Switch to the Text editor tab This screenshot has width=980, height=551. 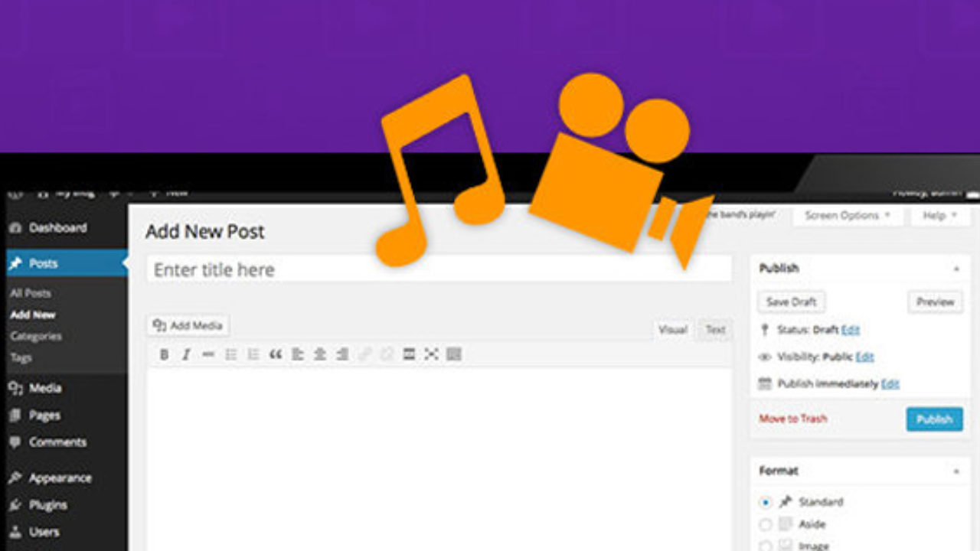(715, 330)
